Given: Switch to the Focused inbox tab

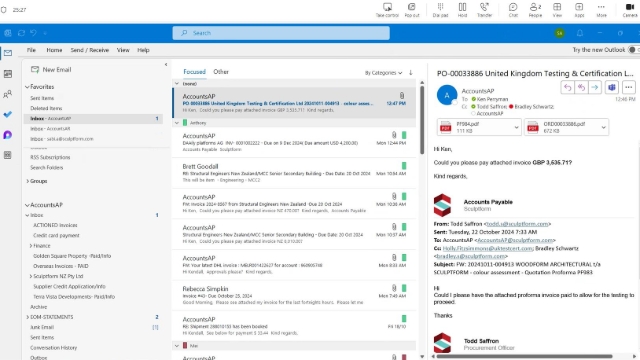Looking at the screenshot, I should click(x=194, y=72).
